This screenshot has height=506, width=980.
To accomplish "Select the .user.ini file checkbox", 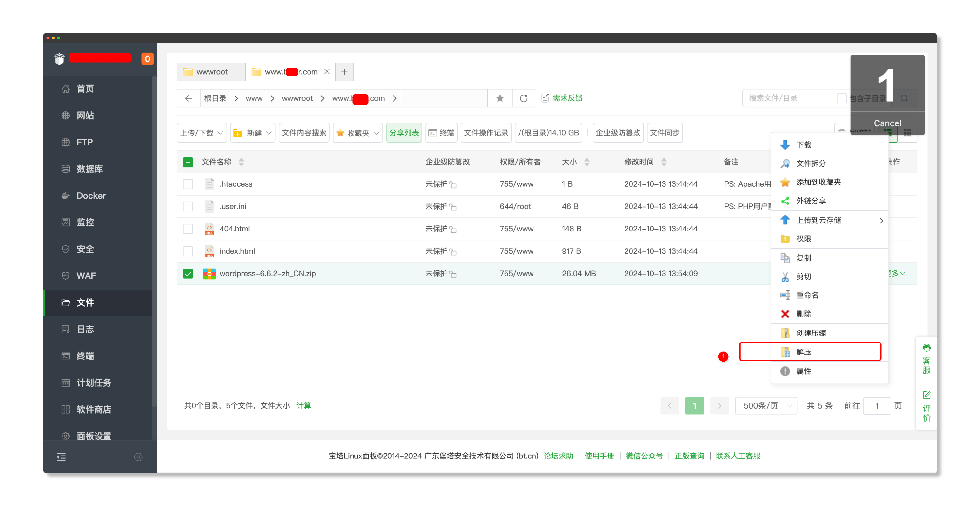I will tap(188, 207).
